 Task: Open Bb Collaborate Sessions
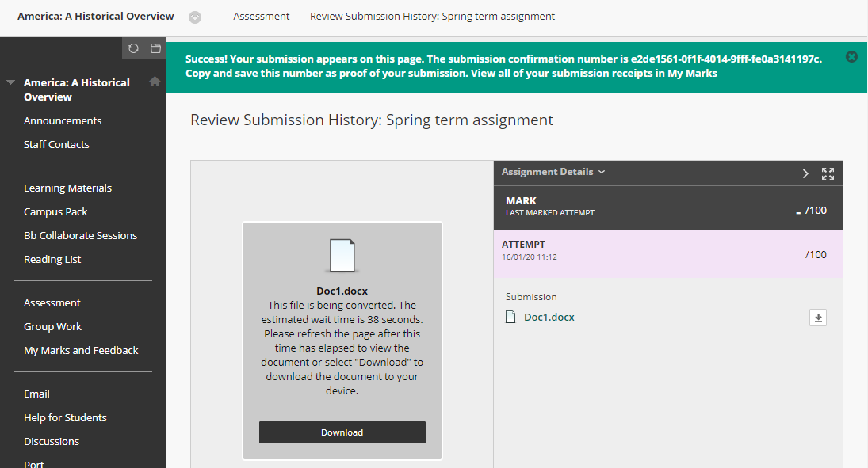80,236
